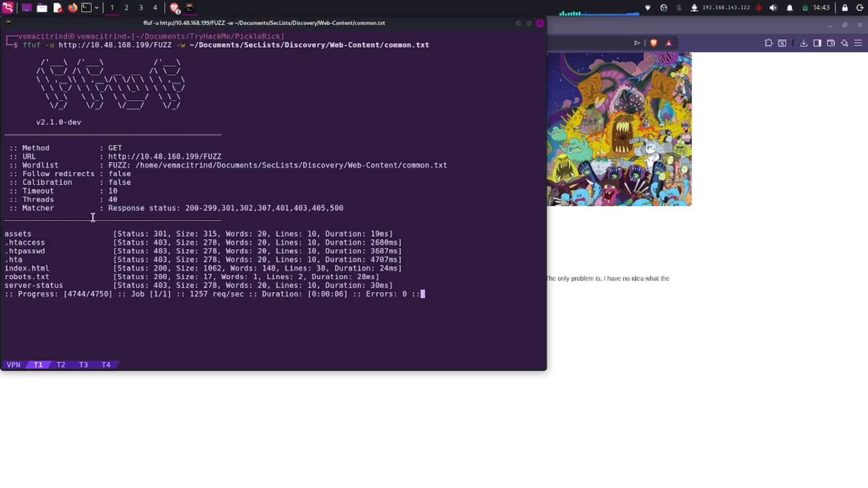Click robots.txt result line in ffuf output
The image size is (868, 488).
192,277
